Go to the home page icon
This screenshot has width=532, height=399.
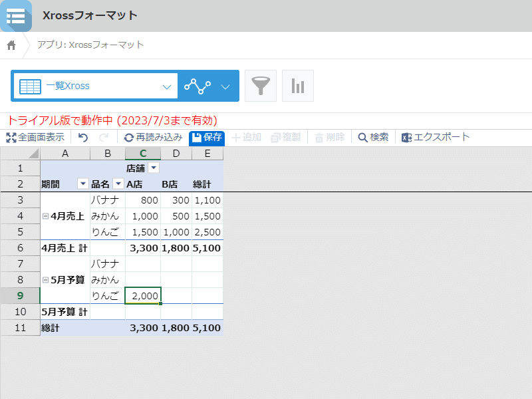[11, 45]
